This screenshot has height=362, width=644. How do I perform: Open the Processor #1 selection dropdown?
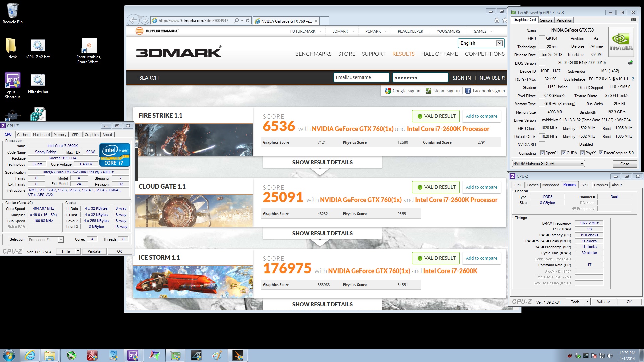click(46, 239)
